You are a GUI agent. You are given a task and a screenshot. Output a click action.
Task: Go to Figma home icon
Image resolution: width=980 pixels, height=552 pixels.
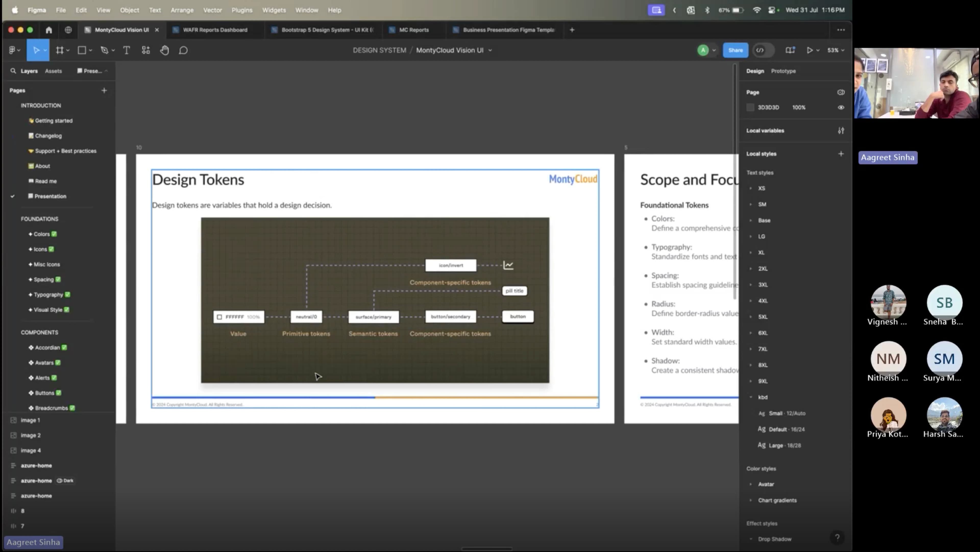pyautogui.click(x=49, y=30)
